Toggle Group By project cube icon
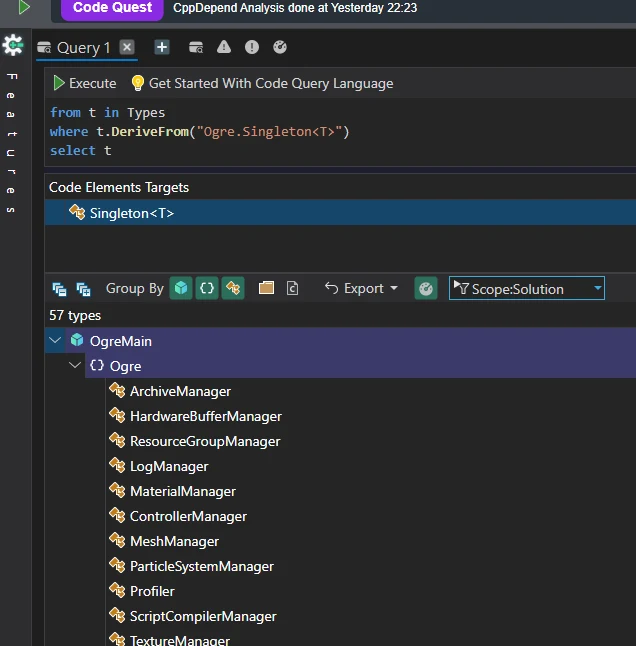The width and height of the screenshot is (636, 646). [x=181, y=288]
